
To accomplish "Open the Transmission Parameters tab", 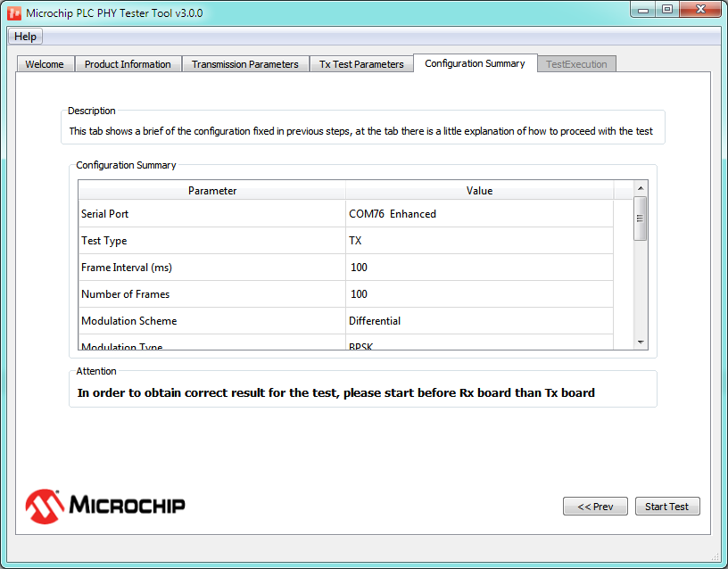I will 244,64.
